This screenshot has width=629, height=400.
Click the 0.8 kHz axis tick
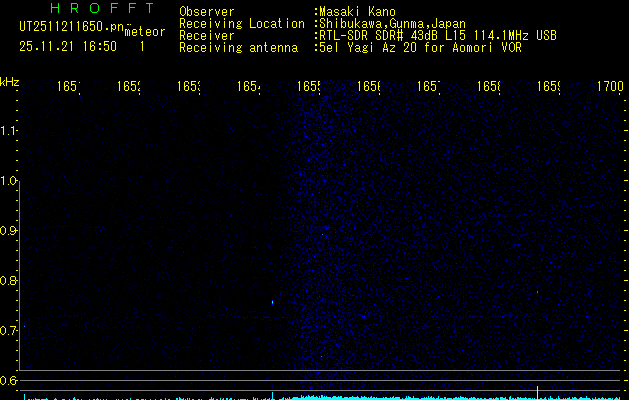(x=8, y=280)
